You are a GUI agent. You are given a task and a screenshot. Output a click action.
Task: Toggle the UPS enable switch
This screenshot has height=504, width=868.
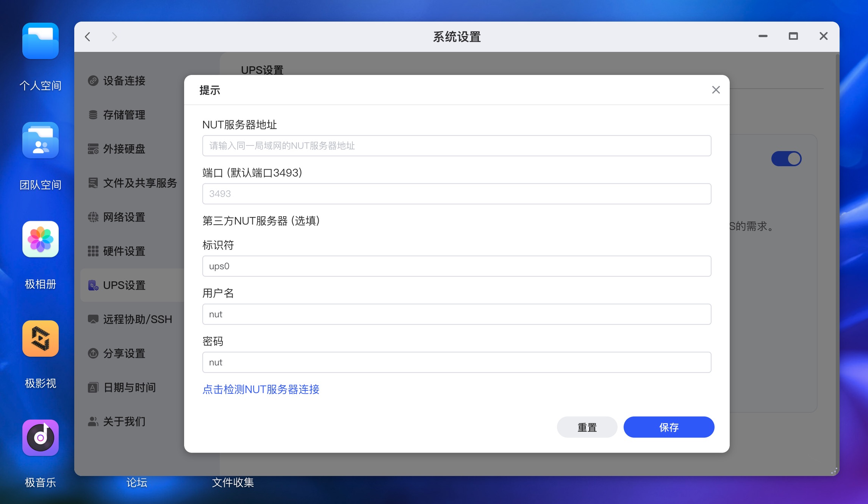coord(786,159)
